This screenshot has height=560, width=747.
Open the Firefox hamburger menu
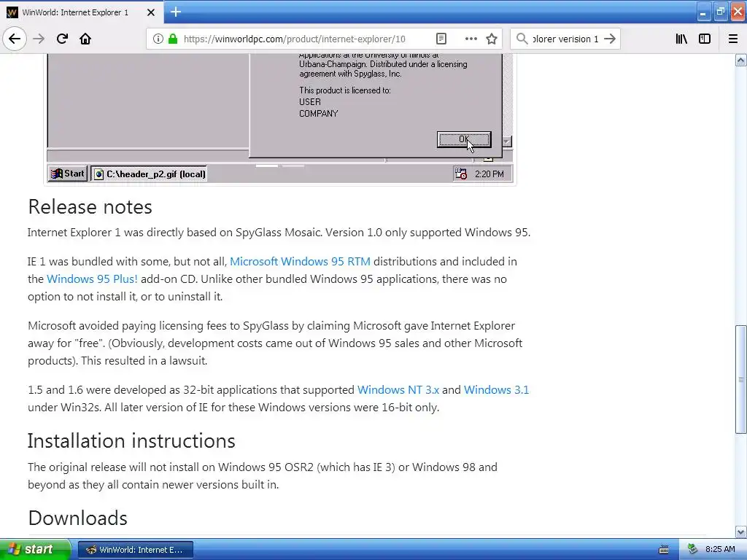pos(732,39)
